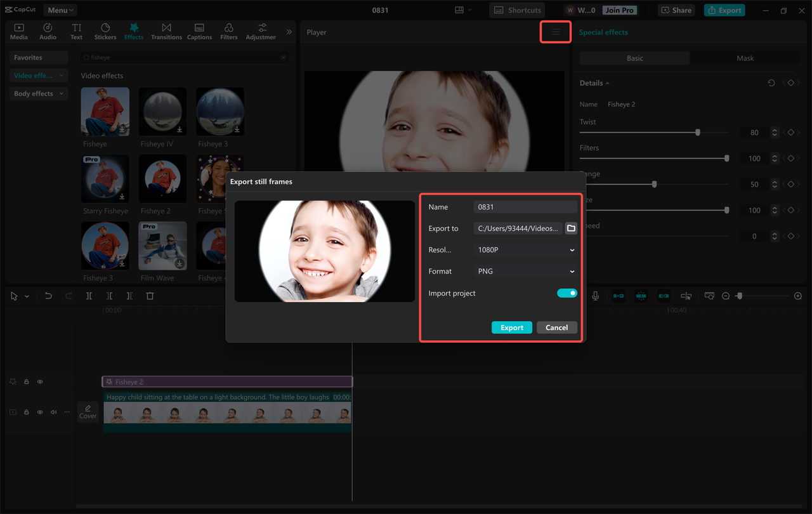812x514 pixels.
Task: Hide the Fisheye 2 effect track
Action: pos(40,382)
